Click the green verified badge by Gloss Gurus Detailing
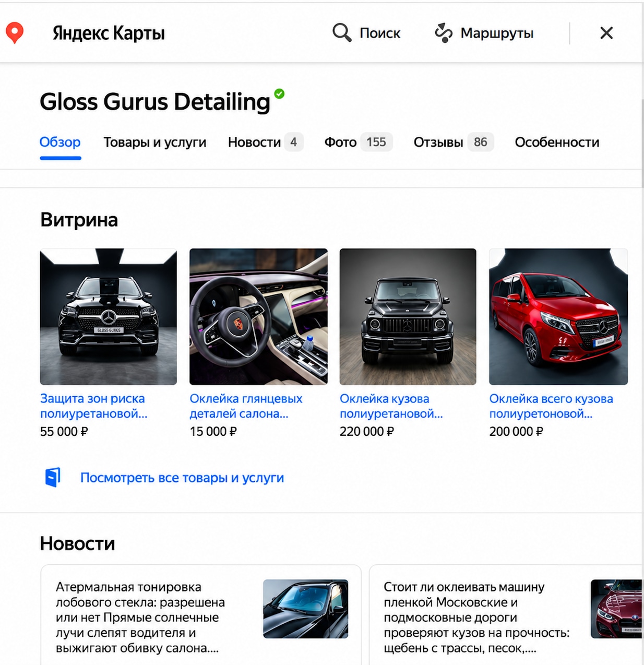This screenshot has width=644, height=665. point(280,93)
